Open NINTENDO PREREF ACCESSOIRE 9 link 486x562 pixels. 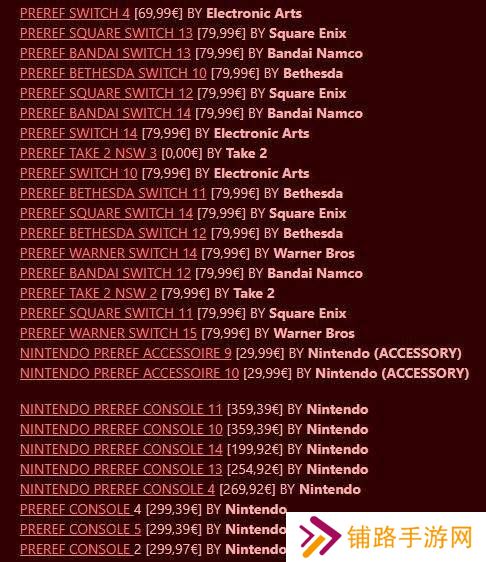[x=126, y=353]
